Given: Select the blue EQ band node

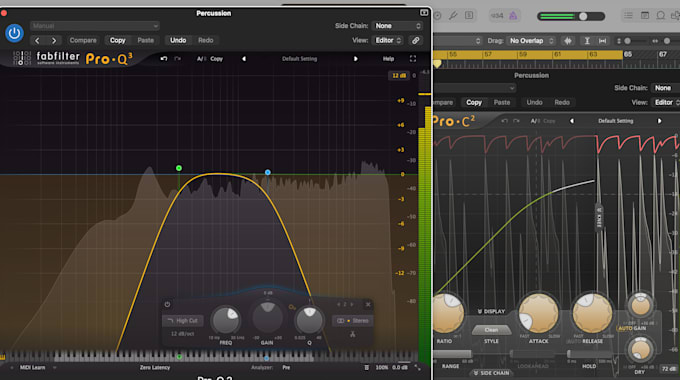Looking at the screenshot, I should [x=268, y=172].
